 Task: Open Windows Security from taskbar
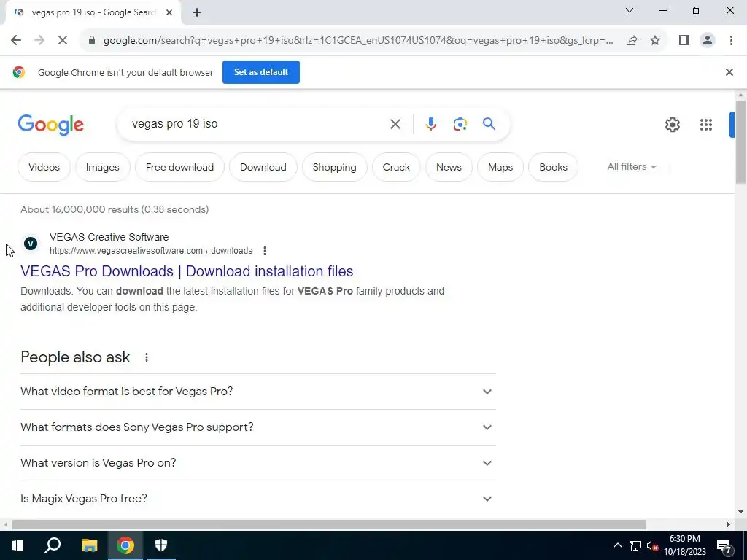point(161,545)
